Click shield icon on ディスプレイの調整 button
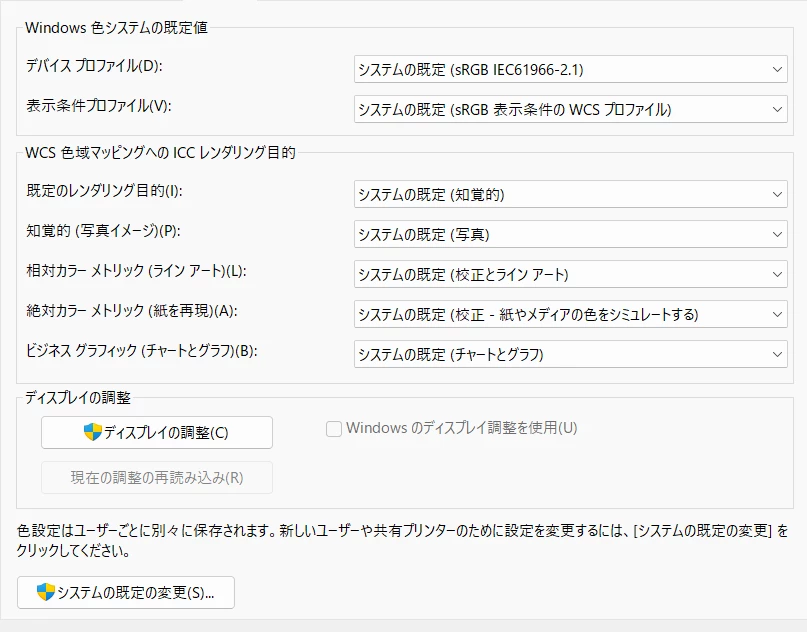The image size is (807, 632). [93, 432]
